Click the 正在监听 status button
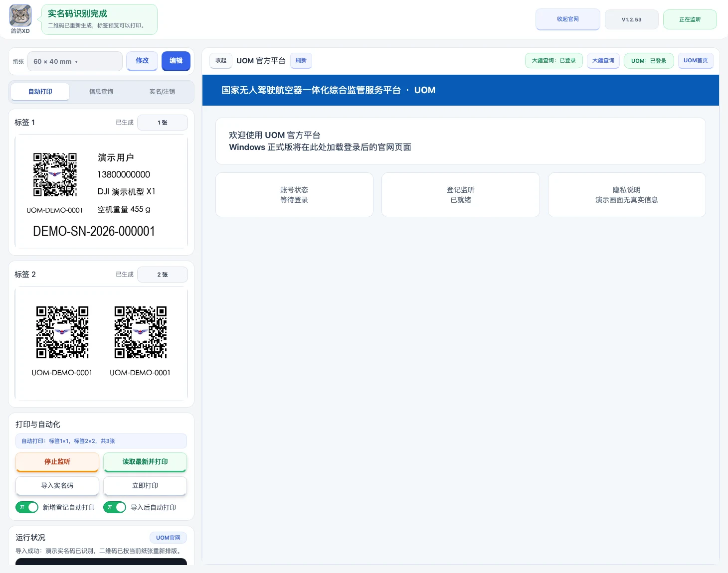 coord(690,19)
